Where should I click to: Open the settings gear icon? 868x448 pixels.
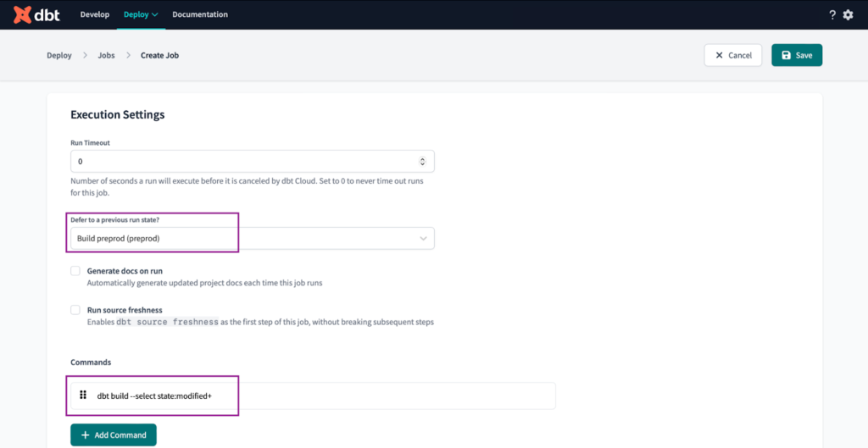848,15
